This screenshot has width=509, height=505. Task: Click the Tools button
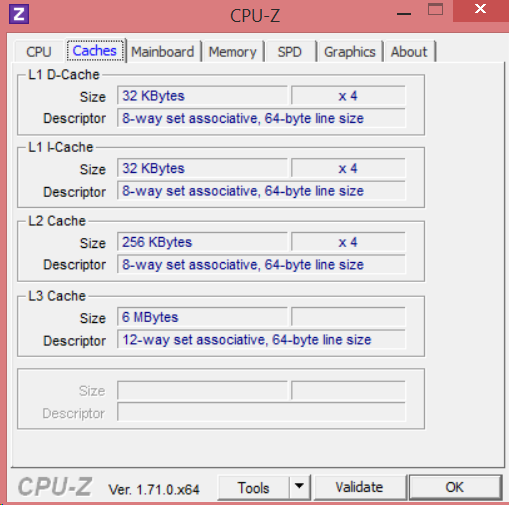[x=253, y=488]
